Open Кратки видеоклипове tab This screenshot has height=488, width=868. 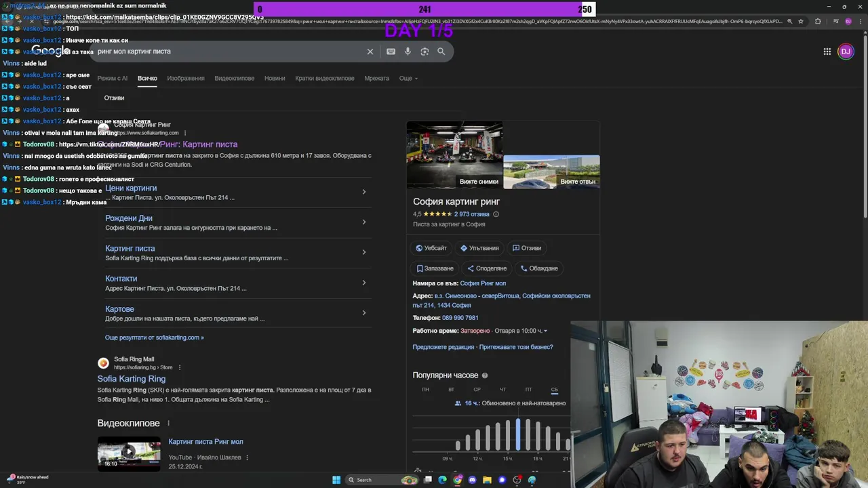pos(325,78)
